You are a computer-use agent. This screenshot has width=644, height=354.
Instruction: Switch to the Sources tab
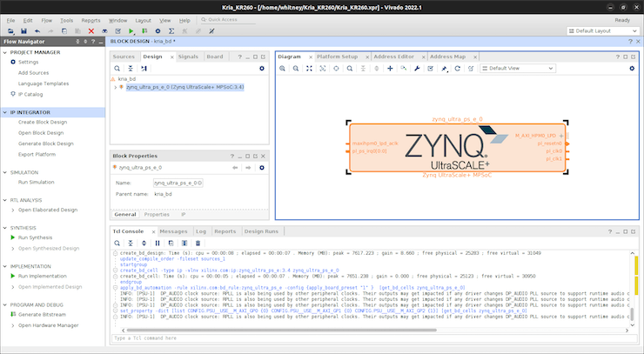pos(124,57)
